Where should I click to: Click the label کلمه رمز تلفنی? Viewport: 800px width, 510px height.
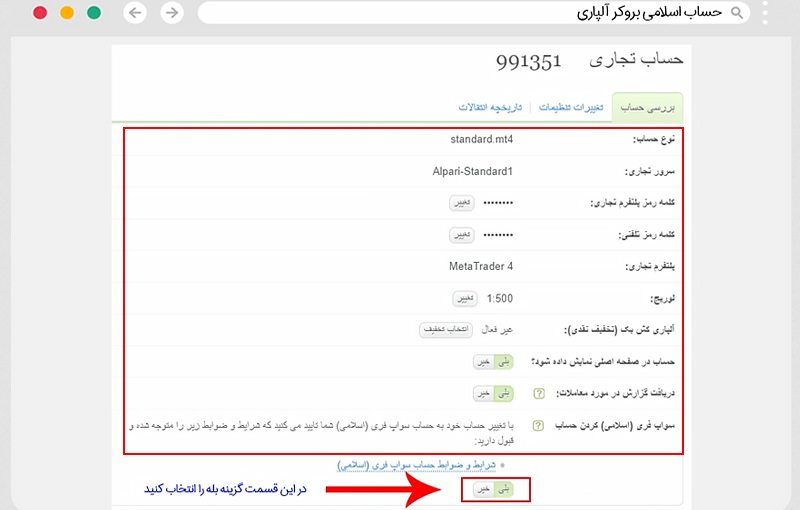coord(647,235)
